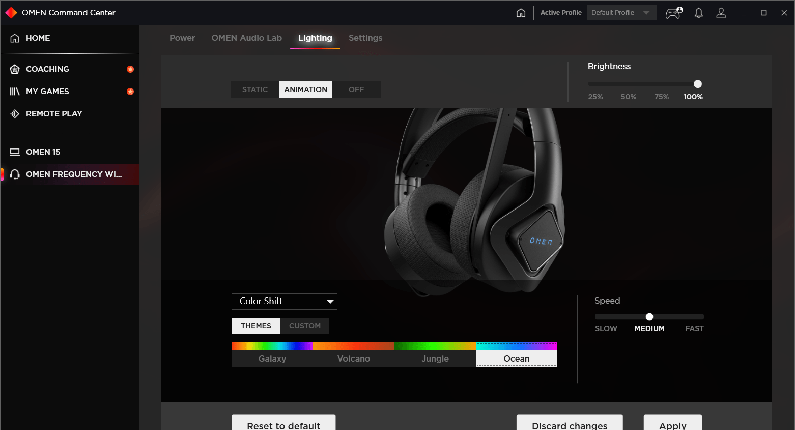795x430 pixels.
Task: Set brightness to 100%
Action: click(x=693, y=96)
